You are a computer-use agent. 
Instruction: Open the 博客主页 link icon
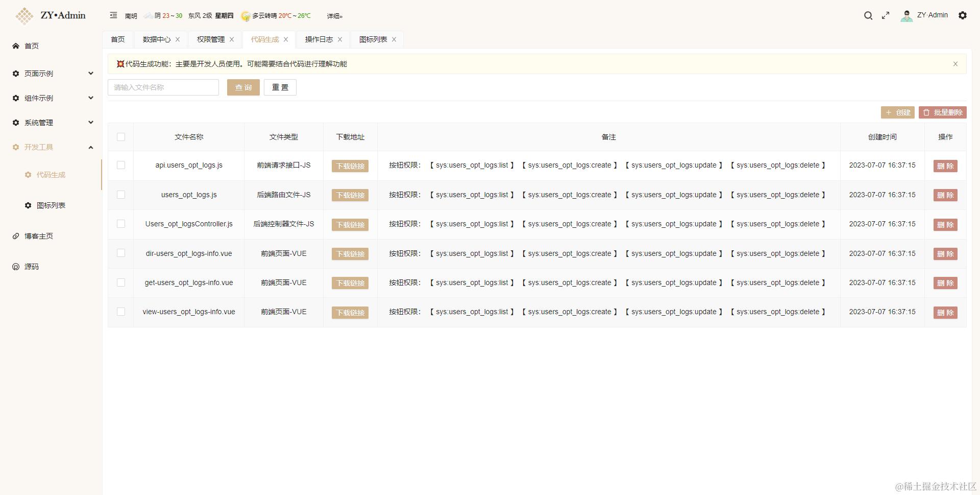pos(15,236)
